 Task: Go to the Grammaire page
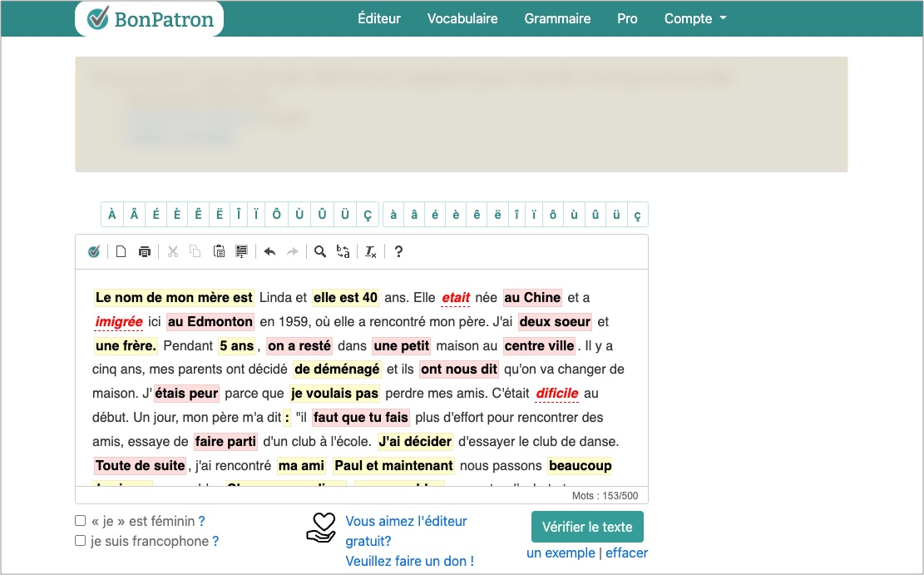pyautogui.click(x=557, y=18)
